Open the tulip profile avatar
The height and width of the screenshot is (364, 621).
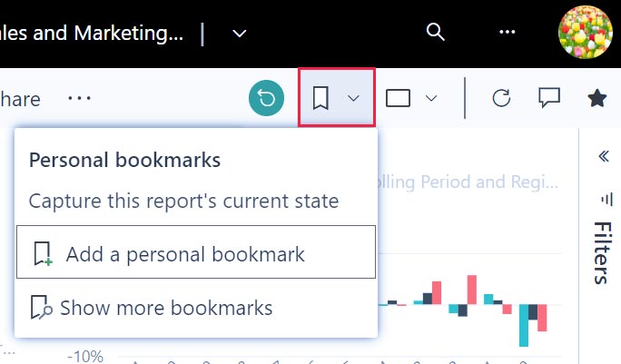click(x=586, y=32)
